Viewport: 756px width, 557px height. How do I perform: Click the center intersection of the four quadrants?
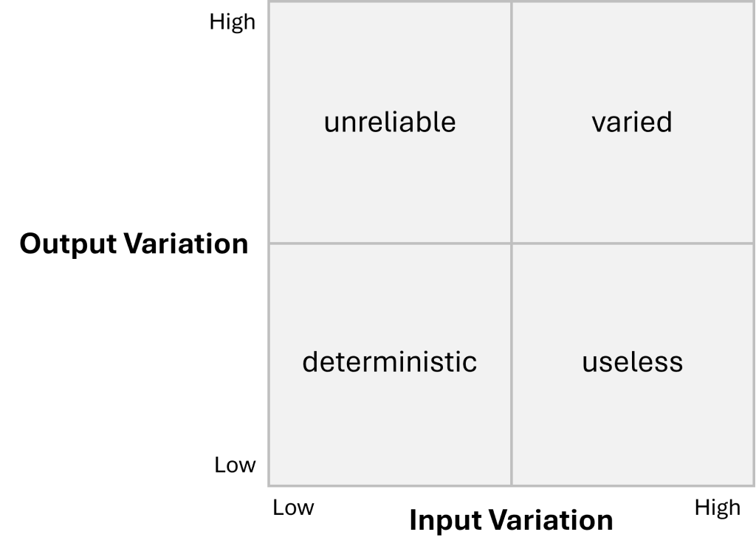(511, 243)
